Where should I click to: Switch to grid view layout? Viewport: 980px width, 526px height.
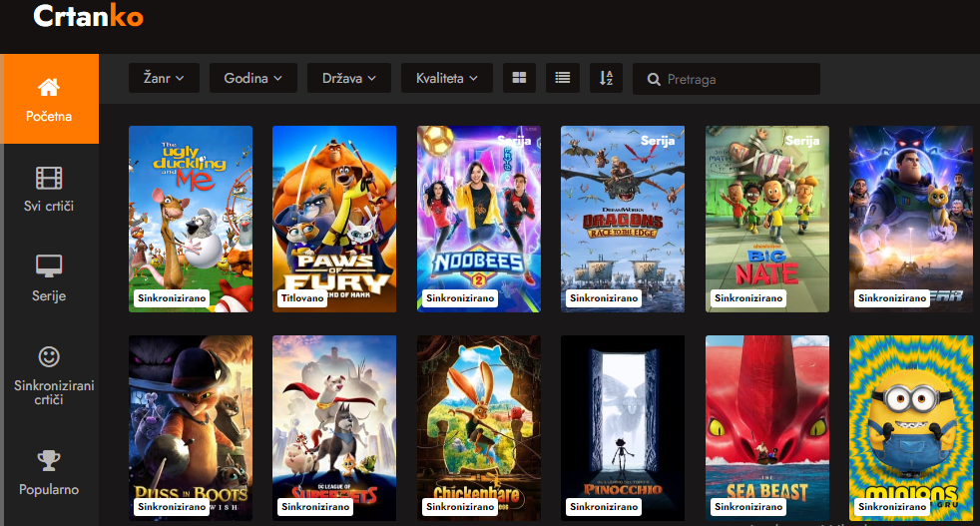519,78
